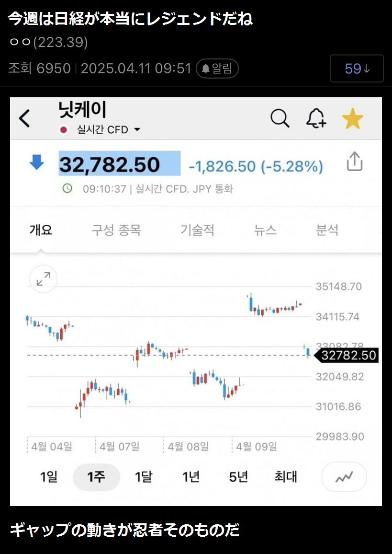Tap the back arrow icon
The image size is (392, 554).
[24, 118]
